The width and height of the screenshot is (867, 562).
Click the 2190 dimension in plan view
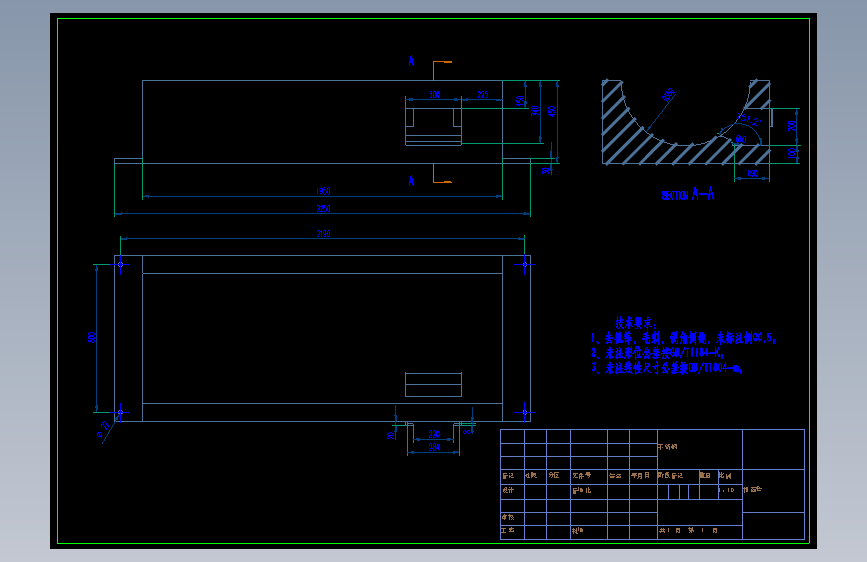tap(323, 234)
